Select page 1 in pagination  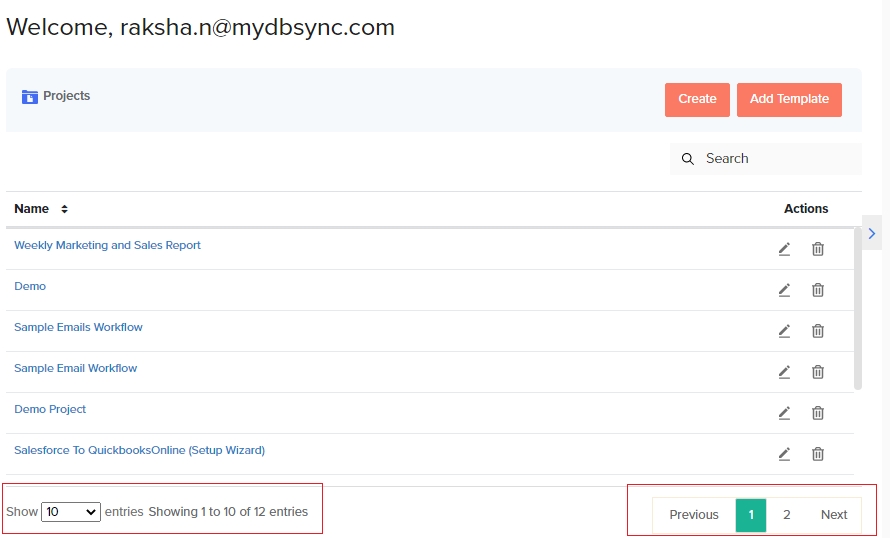tap(751, 515)
